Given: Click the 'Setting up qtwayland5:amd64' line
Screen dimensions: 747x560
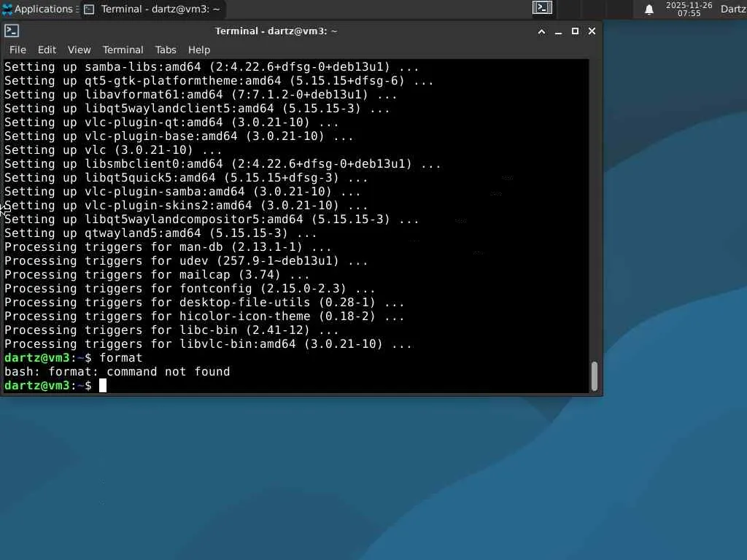Looking at the screenshot, I should pyautogui.click(x=160, y=233).
